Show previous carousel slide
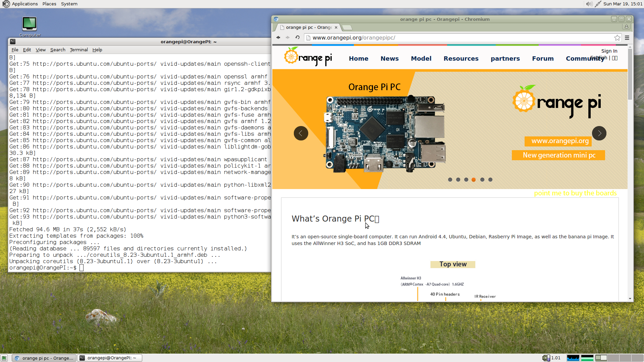Viewport: 644px width, 362px height. [301, 133]
